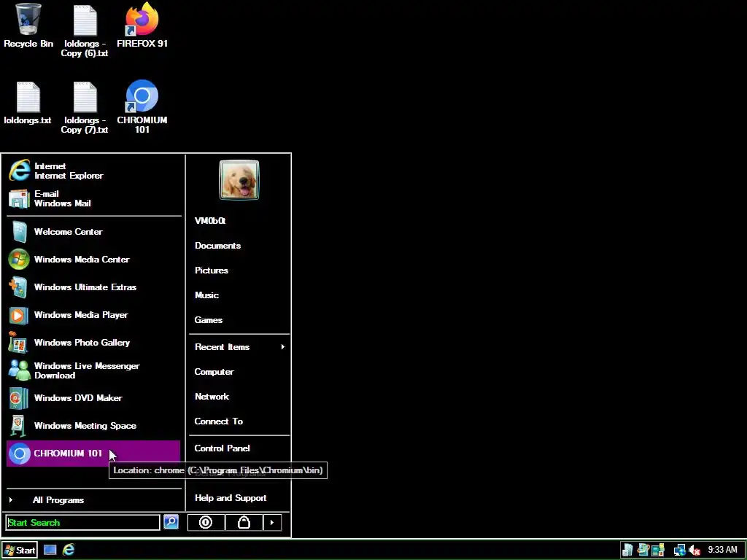Click the muted volume tray icon

click(x=694, y=550)
